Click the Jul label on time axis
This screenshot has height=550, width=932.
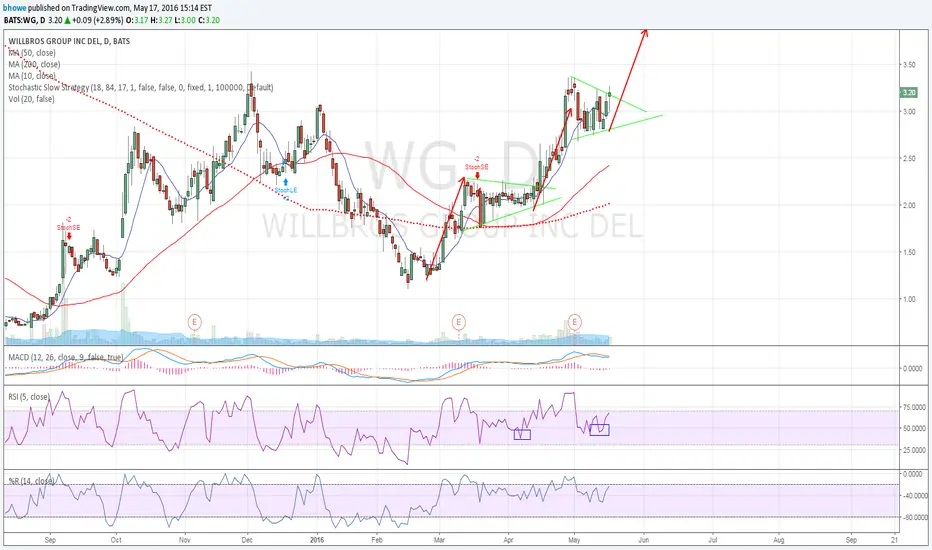(713, 540)
